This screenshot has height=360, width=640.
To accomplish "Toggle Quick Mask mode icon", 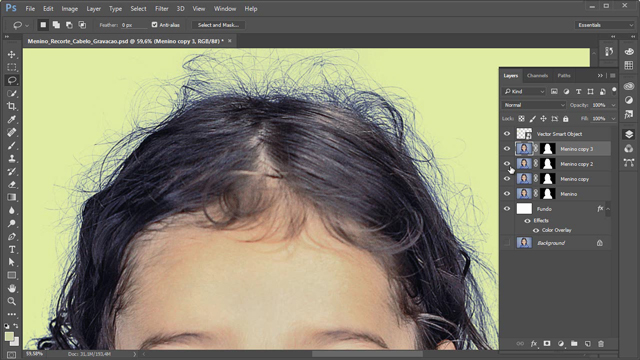I will click(x=11, y=355).
